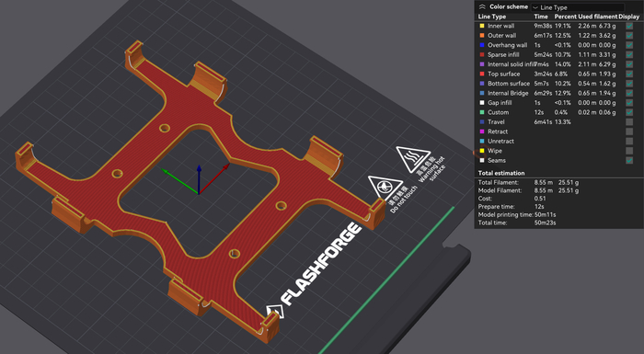Open the Line Type color scheme dropdown
This screenshot has width=644, height=354.
click(x=578, y=7)
